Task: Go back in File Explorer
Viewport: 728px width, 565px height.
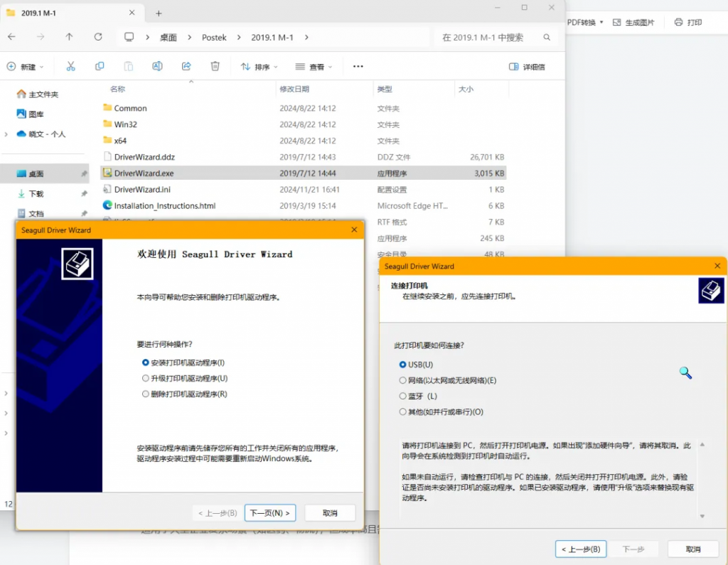Action: [x=11, y=37]
